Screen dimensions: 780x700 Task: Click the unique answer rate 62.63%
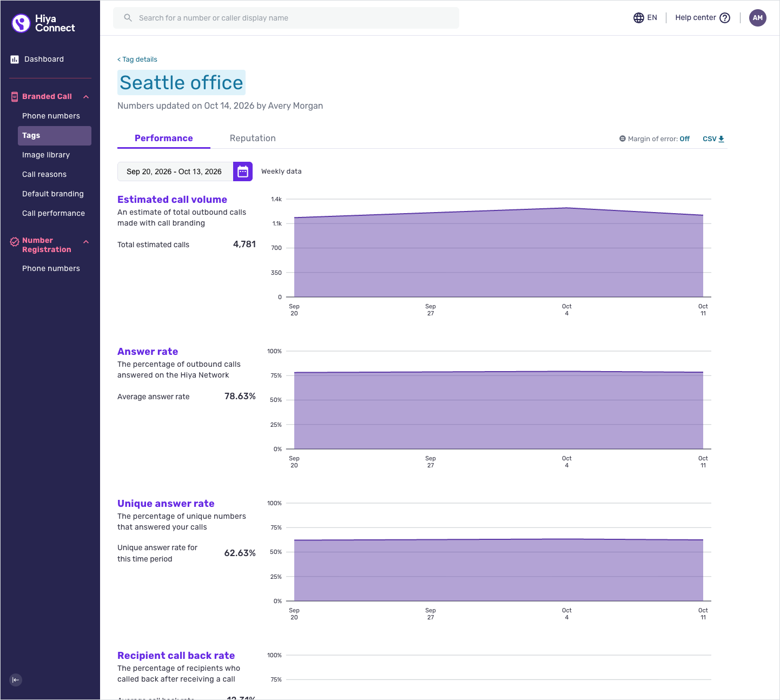(x=240, y=553)
